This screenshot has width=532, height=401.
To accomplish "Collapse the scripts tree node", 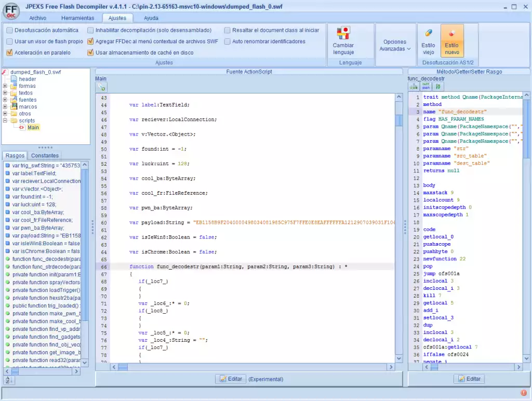I will (5, 121).
